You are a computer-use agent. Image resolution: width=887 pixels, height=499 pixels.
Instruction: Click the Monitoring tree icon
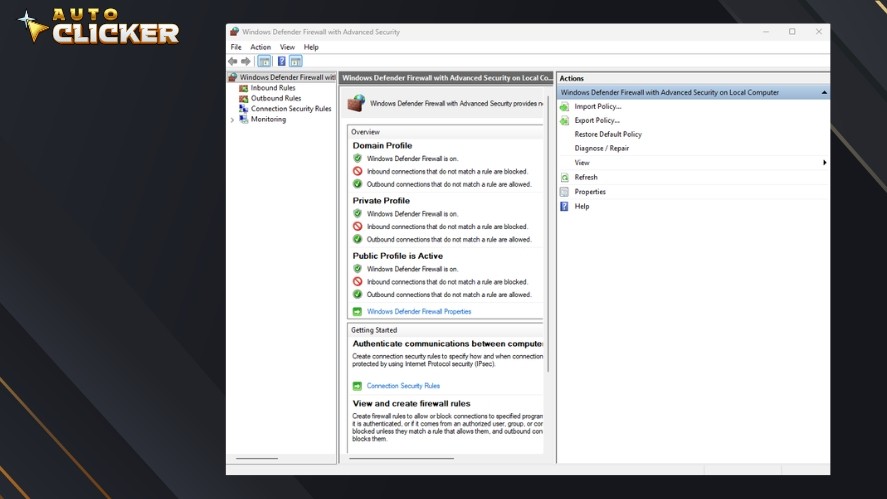point(244,119)
